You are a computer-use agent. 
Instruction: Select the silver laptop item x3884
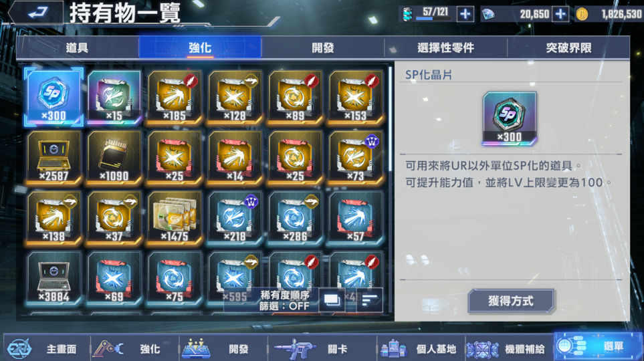[x=53, y=278]
